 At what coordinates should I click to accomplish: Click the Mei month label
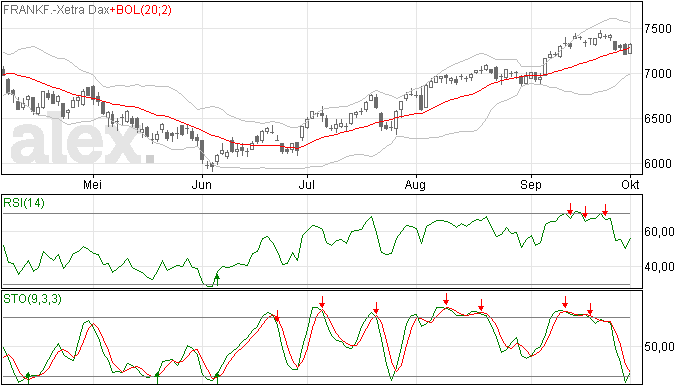(92, 184)
